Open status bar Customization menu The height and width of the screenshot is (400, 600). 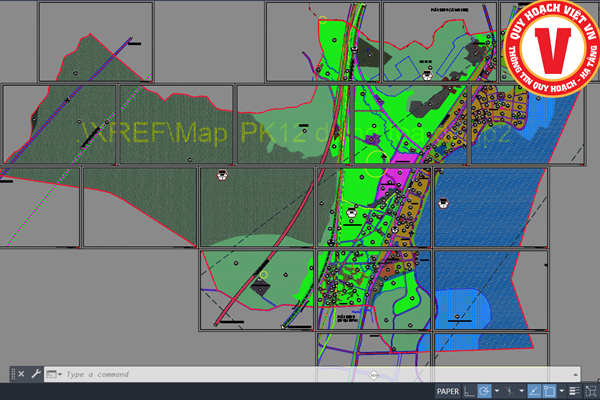[x=577, y=391]
